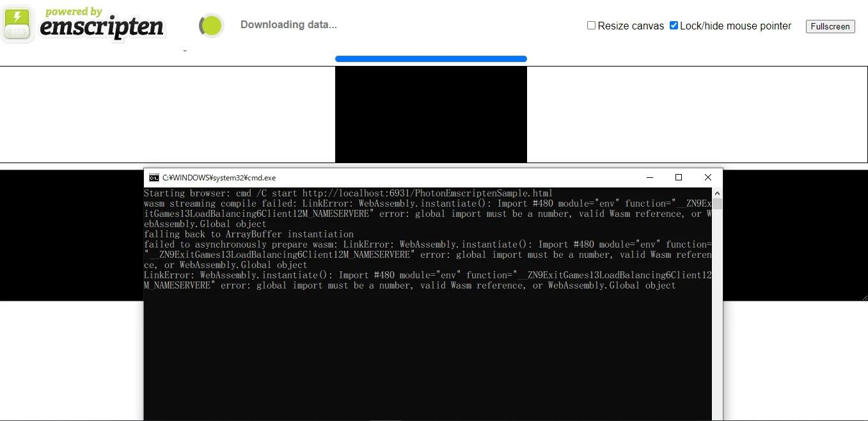
Task: Launch the Fullscreen button
Action: coord(830,26)
